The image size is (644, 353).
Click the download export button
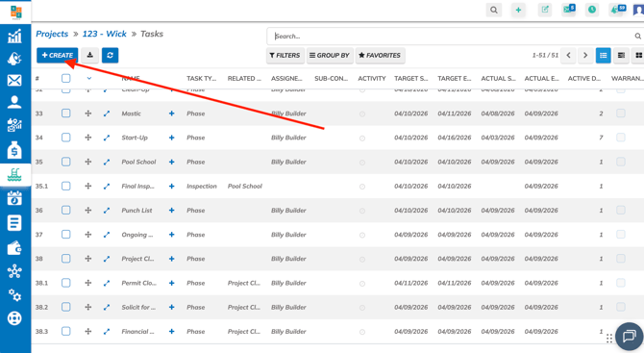[90, 55]
